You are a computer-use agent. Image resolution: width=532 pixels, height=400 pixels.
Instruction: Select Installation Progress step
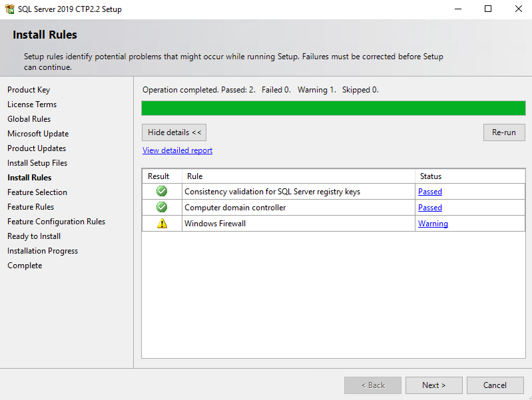tap(43, 251)
